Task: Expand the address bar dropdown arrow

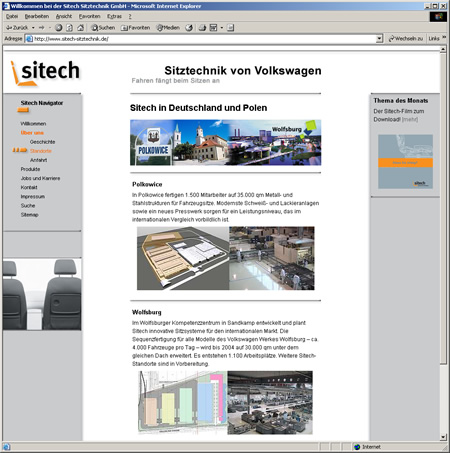Action: click(x=379, y=39)
